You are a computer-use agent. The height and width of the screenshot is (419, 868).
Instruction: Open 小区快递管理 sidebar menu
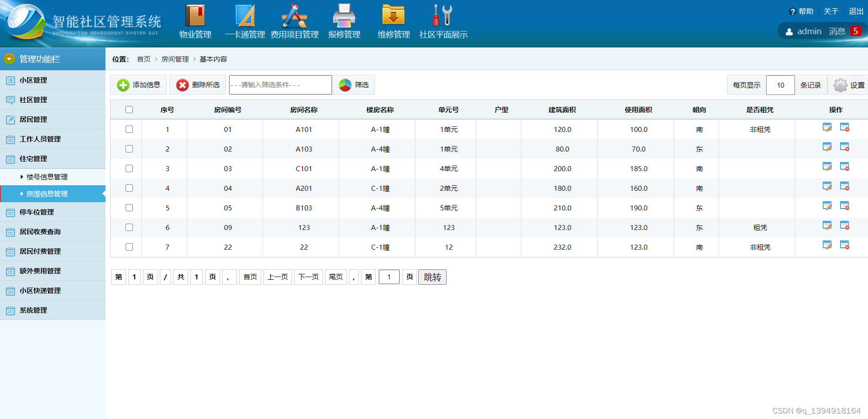pos(53,291)
